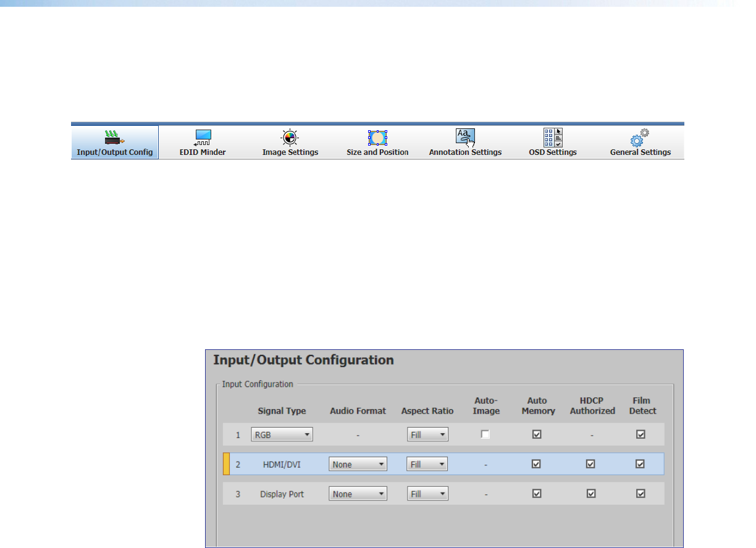Open Audio Format dropdown for HDMI/DVI input
756x548 pixels.
pos(358,464)
